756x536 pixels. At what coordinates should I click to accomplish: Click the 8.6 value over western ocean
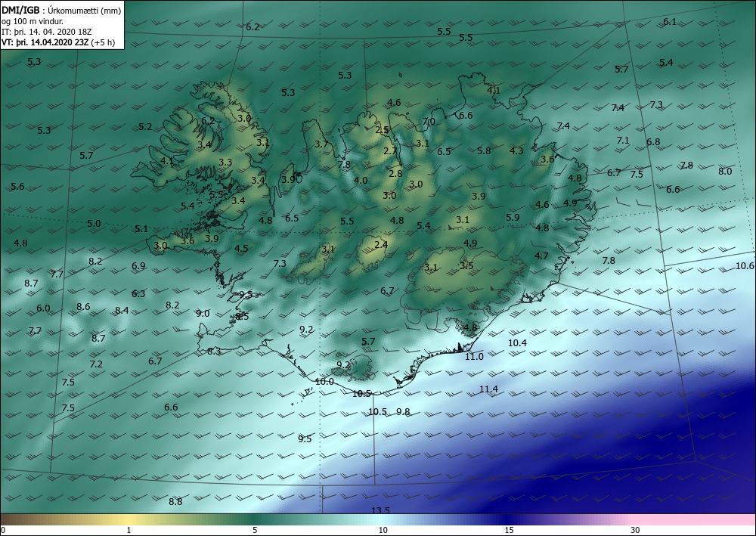83,307
